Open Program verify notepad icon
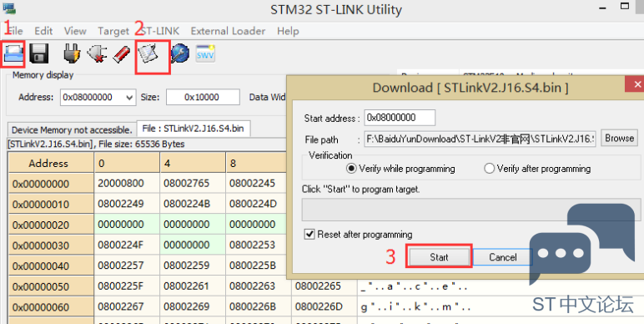Screen dimensions: 644x324 click(x=148, y=54)
